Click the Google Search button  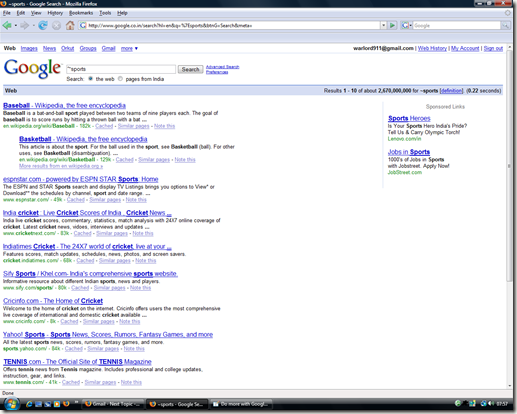[x=190, y=69]
